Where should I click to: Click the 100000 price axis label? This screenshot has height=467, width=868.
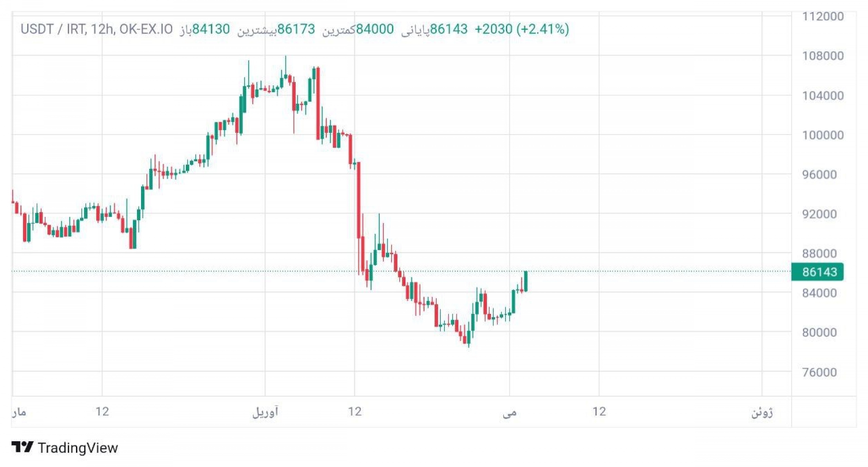coord(823,135)
